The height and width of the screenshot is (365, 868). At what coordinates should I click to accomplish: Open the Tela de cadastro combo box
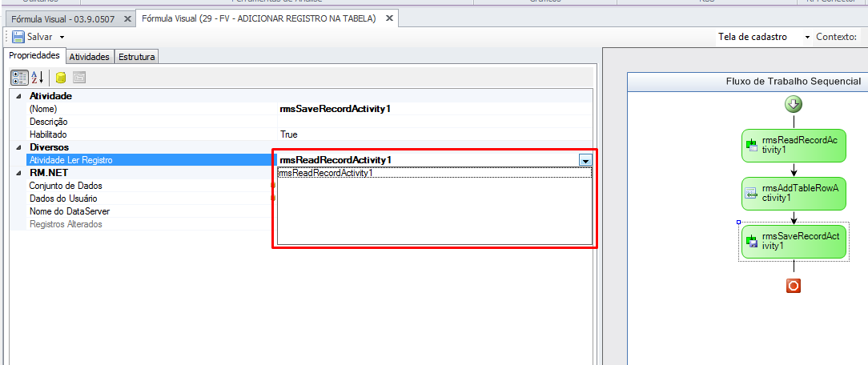coord(763,37)
